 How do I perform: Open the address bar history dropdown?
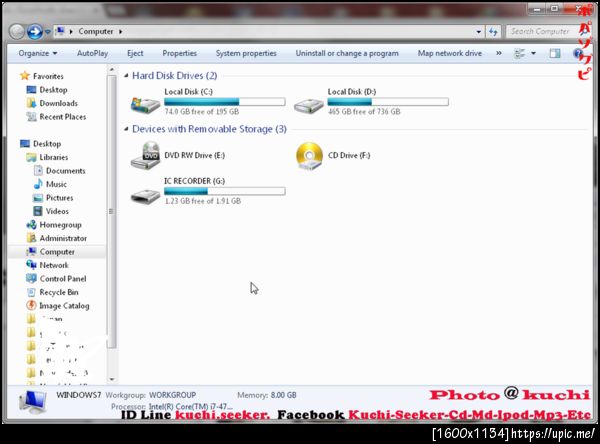pos(479,32)
